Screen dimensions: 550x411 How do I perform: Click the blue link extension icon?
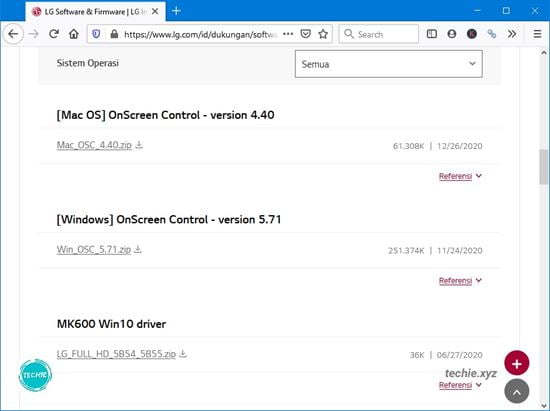492,34
